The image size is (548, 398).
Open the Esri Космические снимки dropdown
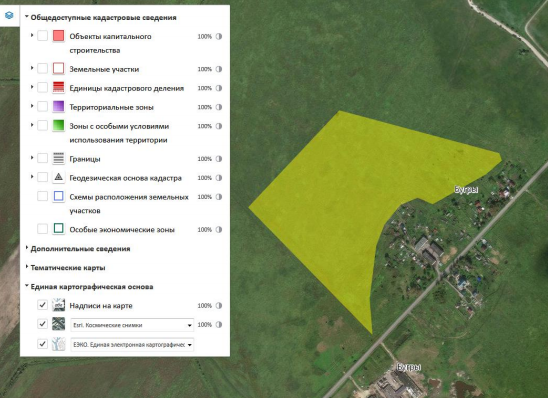[132, 325]
